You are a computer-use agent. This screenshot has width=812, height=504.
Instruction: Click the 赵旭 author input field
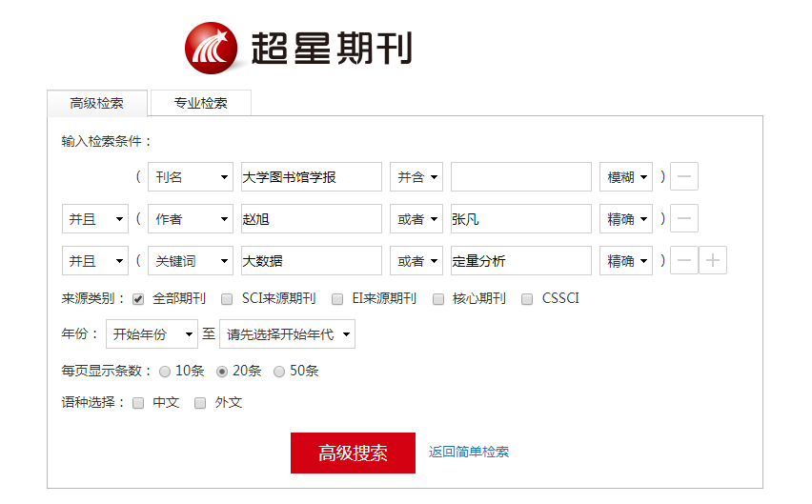pos(312,219)
